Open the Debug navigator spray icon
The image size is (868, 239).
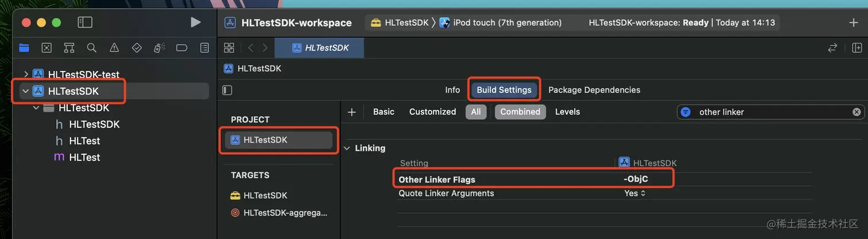click(x=160, y=48)
